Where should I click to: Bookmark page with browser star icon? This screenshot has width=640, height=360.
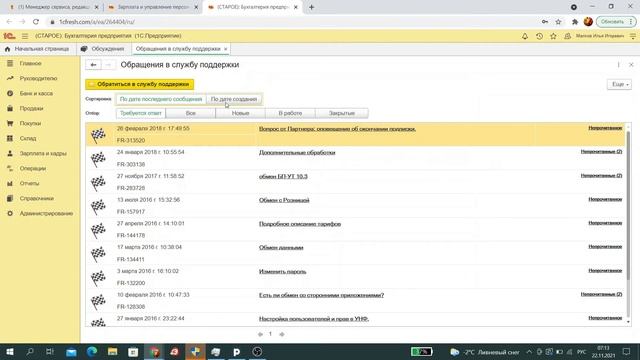(x=558, y=22)
